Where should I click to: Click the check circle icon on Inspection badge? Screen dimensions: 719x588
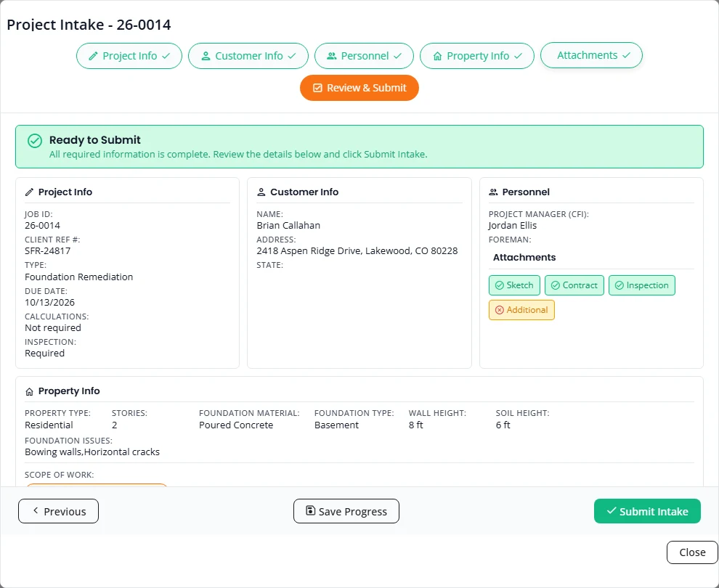[619, 285]
